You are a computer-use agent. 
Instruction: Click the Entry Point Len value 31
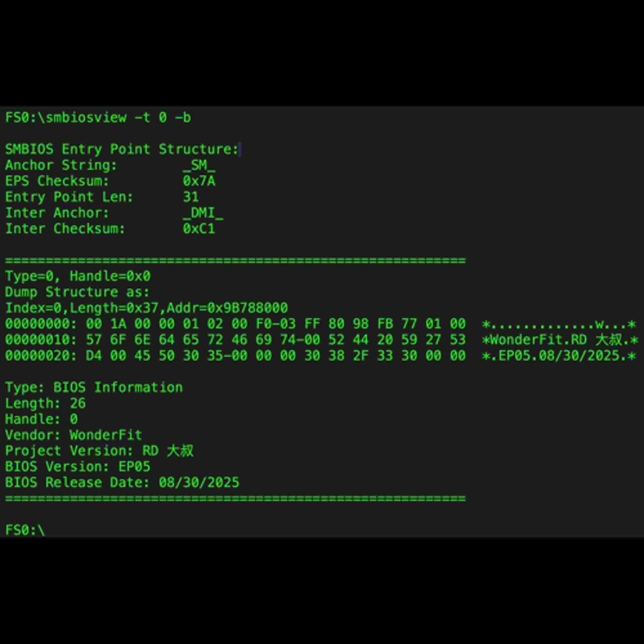click(x=191, y=197)
